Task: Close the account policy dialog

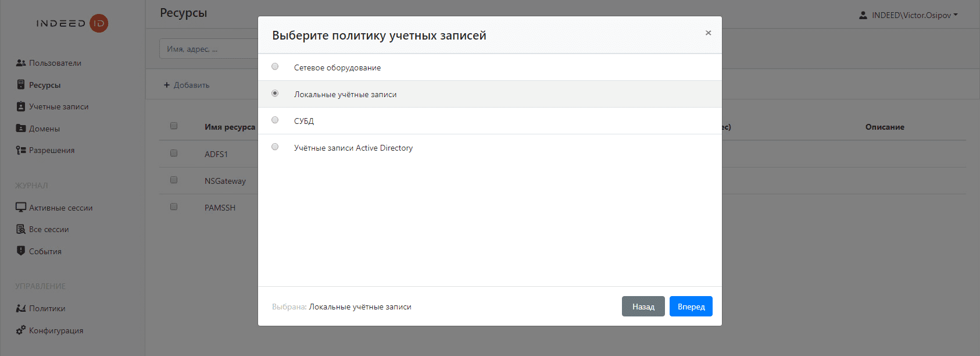Action: 708,33
